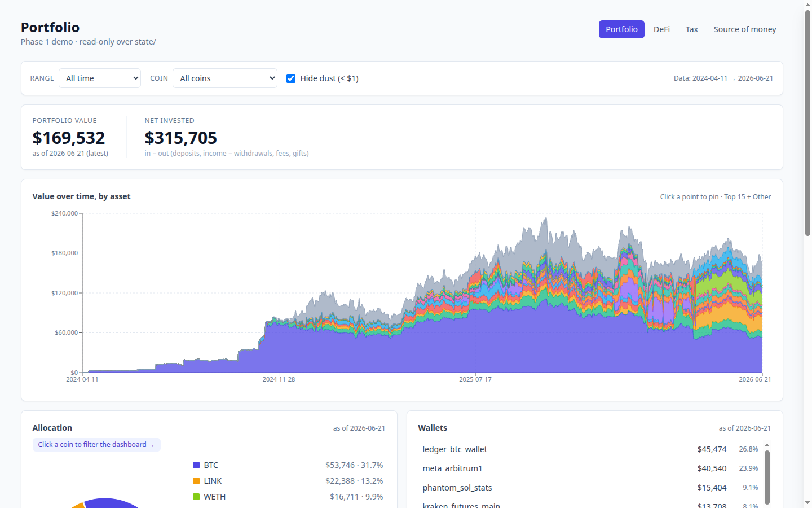Image resolution: width=812 pixels, height=508 pixels.
Task: Select the LINK allocation entry
Action: click(x=288, y=481)
